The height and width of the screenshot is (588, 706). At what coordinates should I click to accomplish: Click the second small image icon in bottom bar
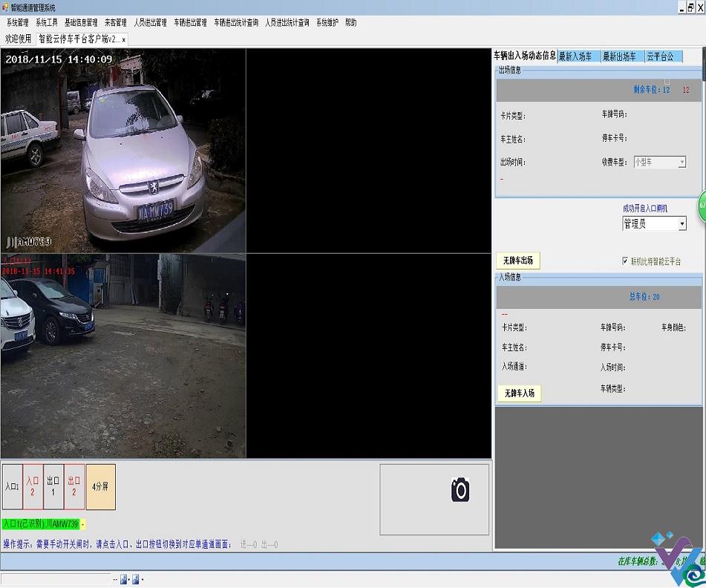point(136,579)
